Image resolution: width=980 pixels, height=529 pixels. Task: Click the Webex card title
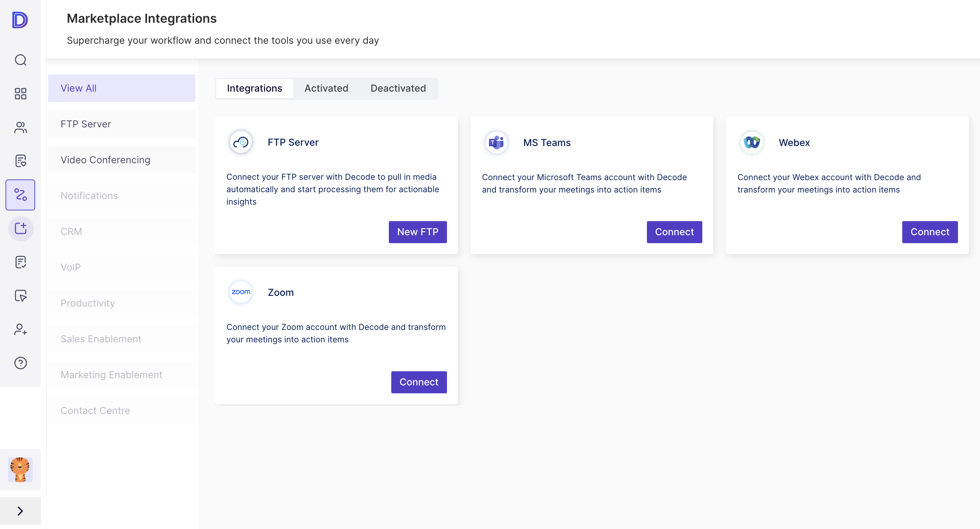(x=794, y=143)
